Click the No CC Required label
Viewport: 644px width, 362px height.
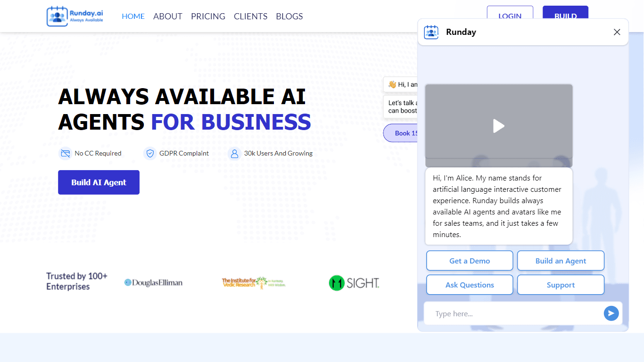pos(98,153)
